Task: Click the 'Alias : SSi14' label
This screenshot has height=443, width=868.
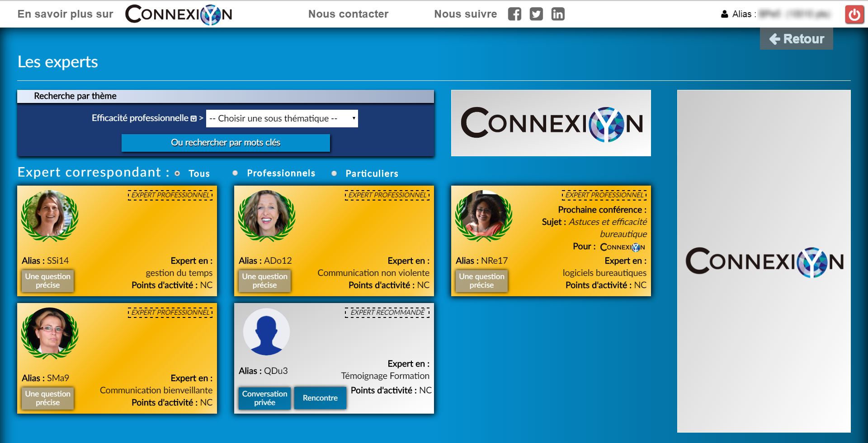Action: pyautogui.click(x=45, y=261)
